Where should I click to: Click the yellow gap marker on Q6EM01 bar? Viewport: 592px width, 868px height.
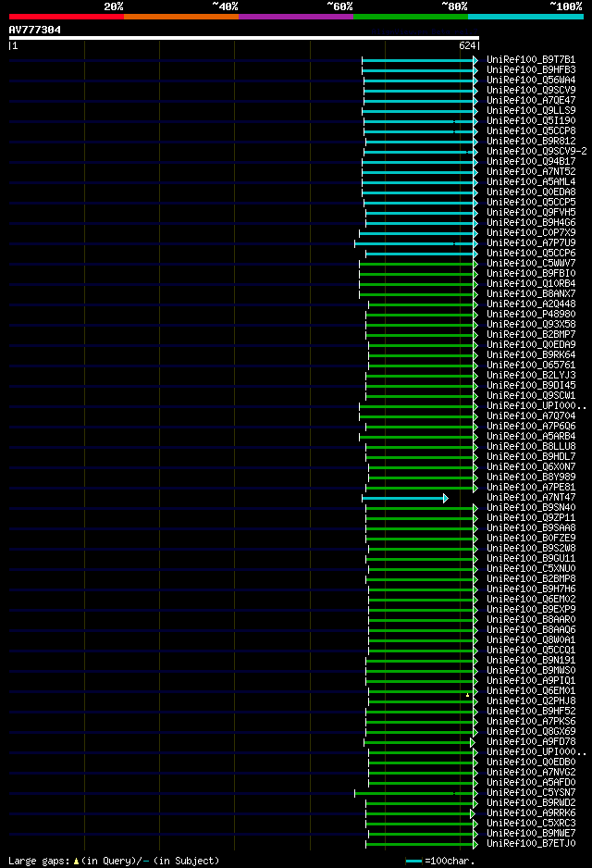[x=467, y=694]
